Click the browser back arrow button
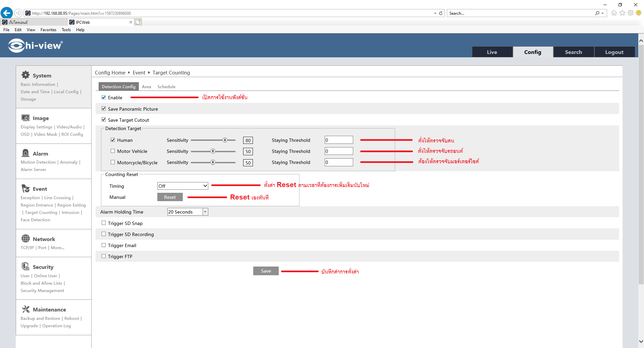 [7, 13]
